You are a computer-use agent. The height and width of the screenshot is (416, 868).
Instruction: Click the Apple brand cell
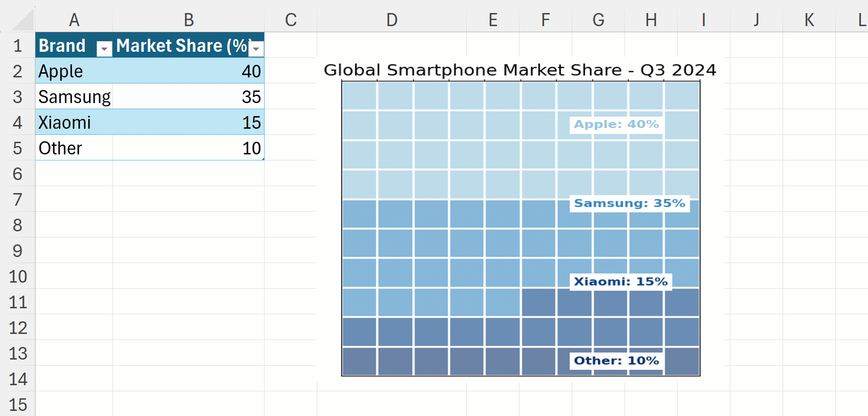click(x=74, y=71)
